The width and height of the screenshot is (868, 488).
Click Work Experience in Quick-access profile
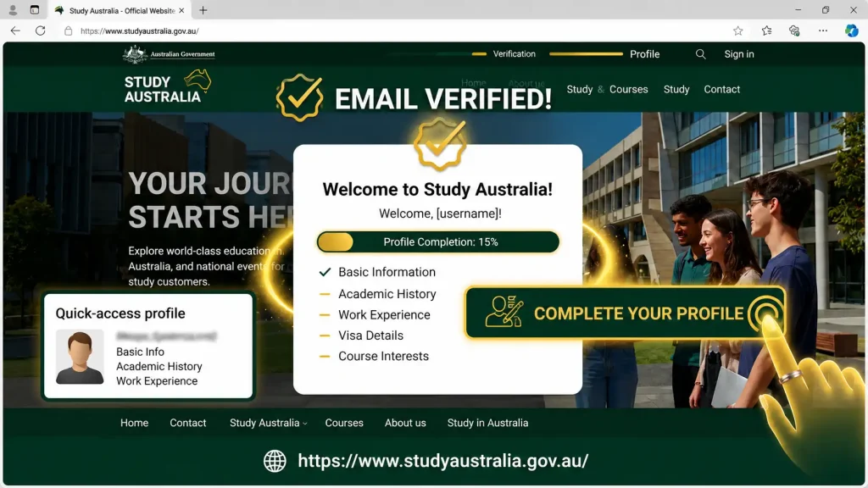[x=157, y=381]
